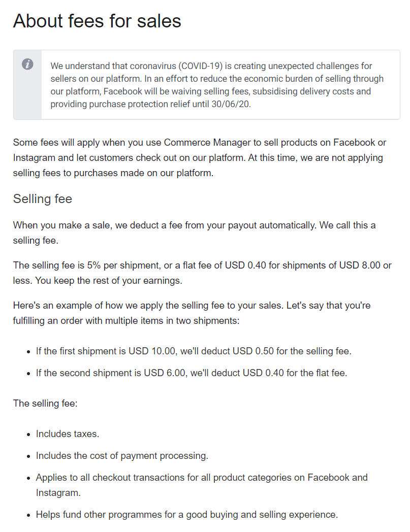This screenshot has width=410, height=532.
Task: Click the paragraph starting "Some fees will apply"
Action: click(199, 157)
